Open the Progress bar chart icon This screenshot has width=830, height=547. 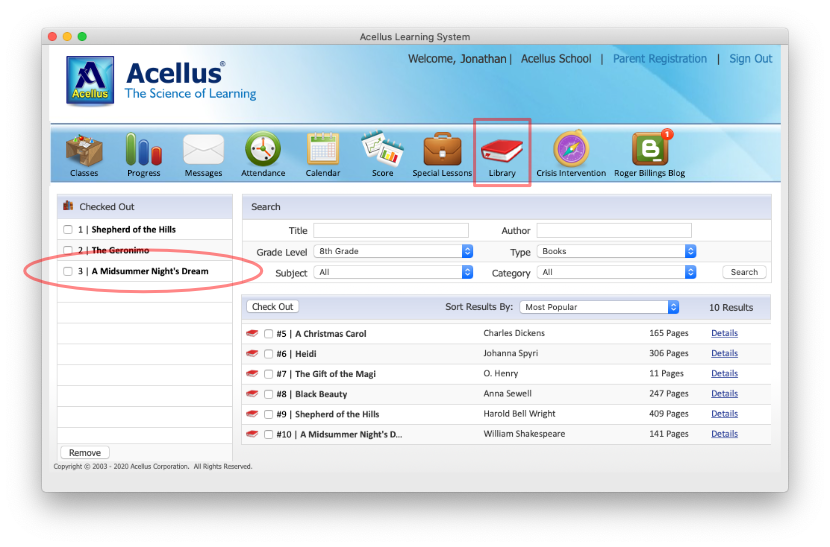[143, 149]
